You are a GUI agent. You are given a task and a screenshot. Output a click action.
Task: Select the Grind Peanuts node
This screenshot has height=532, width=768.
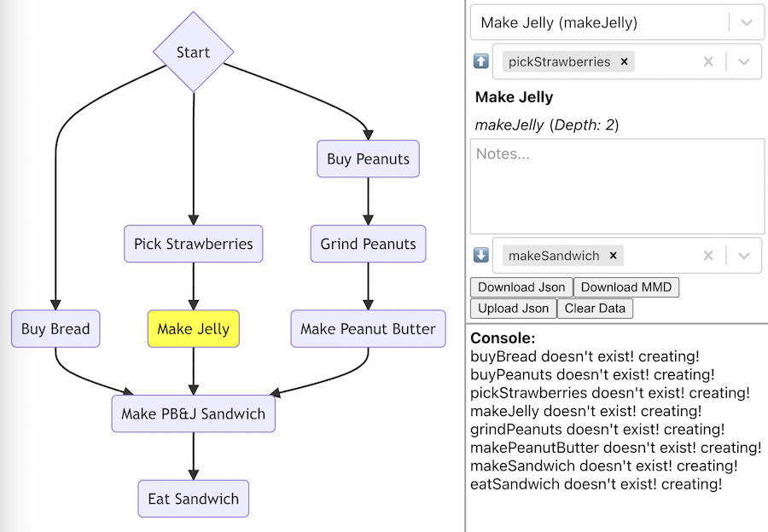click(x=368, y=244)
